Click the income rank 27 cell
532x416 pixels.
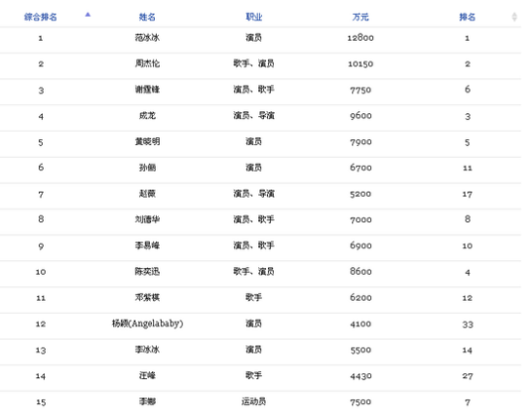[467, 376]
